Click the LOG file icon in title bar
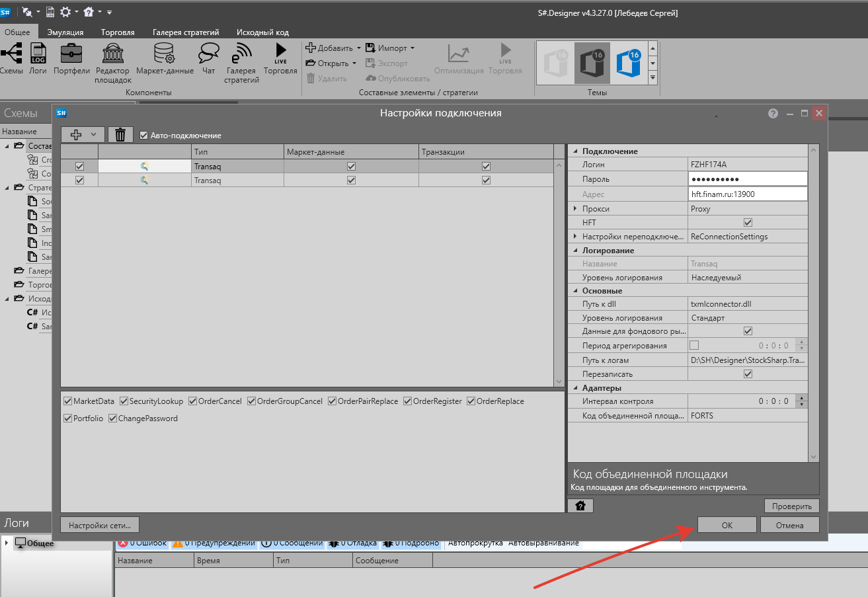 pyautogui.click(x=50, y=12)
